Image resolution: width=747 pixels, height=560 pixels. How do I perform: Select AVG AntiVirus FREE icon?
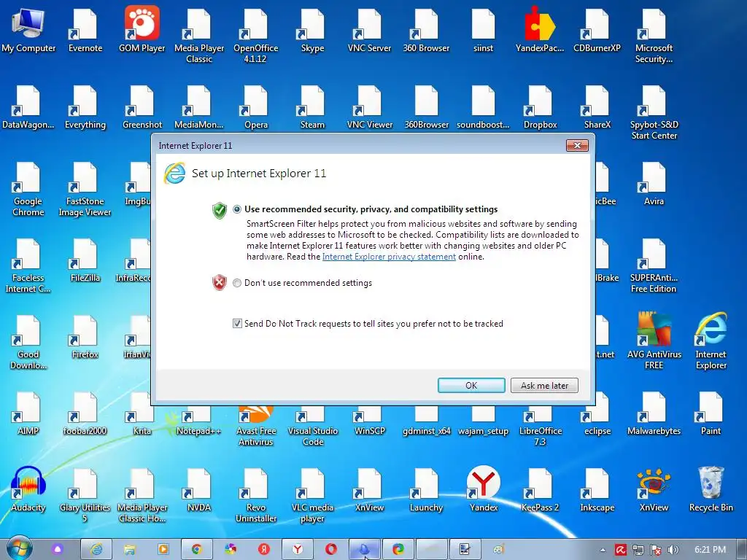654,340
